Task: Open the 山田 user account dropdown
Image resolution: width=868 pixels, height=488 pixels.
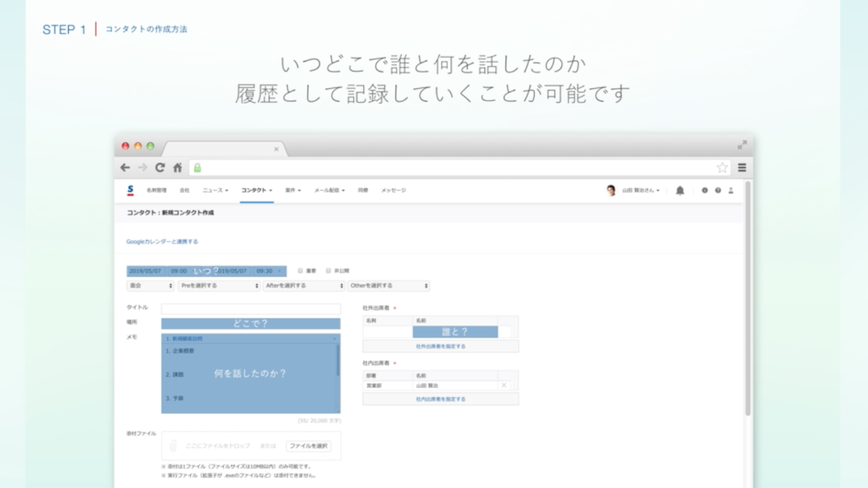Action: (x=641, y=190)
